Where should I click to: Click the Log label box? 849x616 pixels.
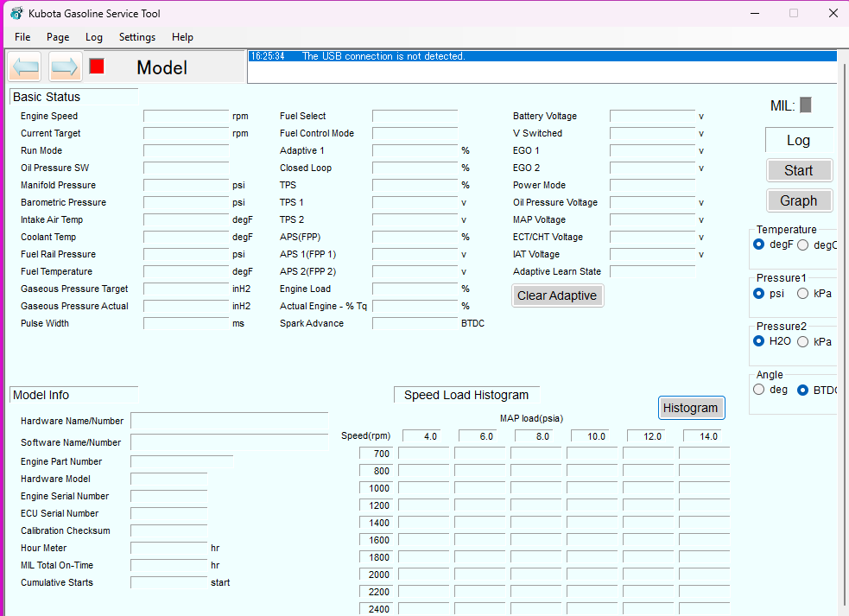click(x=799, y=140)
